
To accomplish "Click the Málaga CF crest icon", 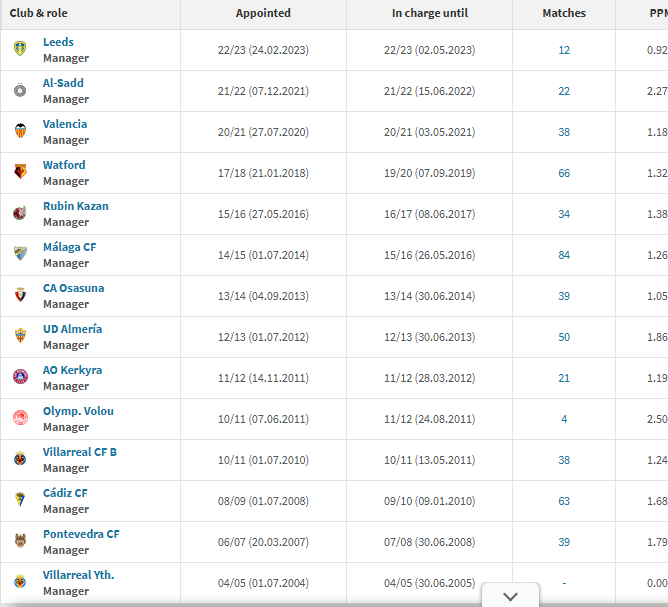I will [20, 253].
